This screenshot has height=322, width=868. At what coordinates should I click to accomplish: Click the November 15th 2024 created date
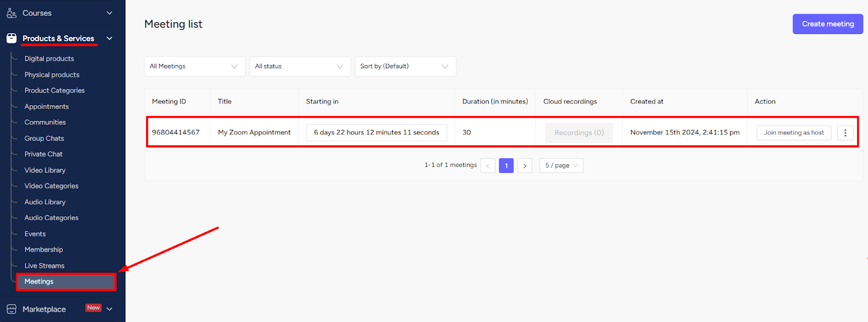(x=685, y=132)
